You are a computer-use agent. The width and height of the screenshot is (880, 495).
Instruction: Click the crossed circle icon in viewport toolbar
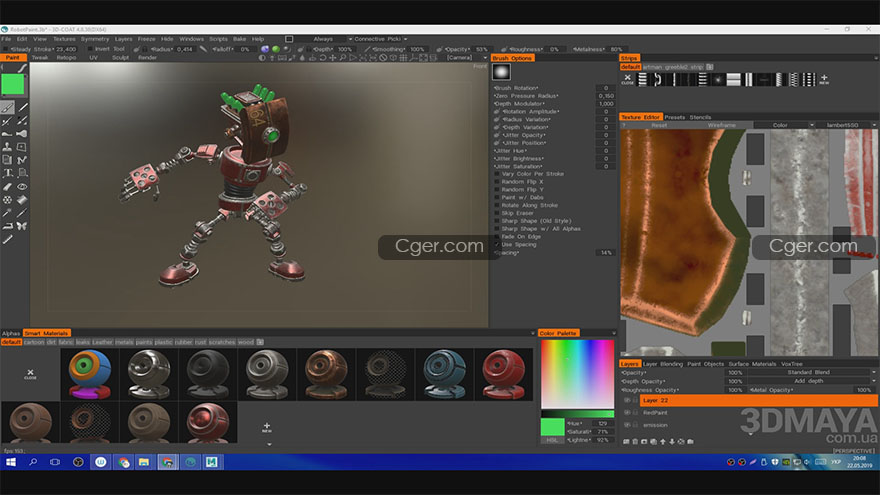(x=383, y=58)
